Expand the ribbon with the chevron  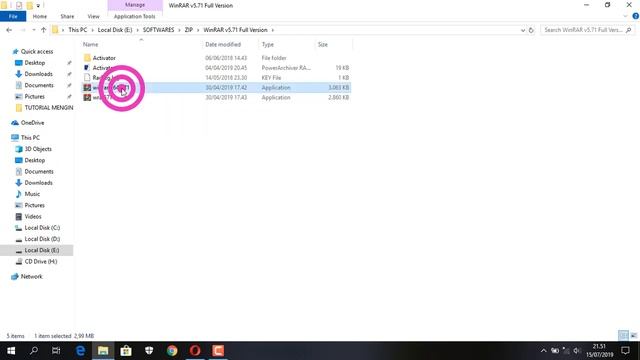coord(625,16)
